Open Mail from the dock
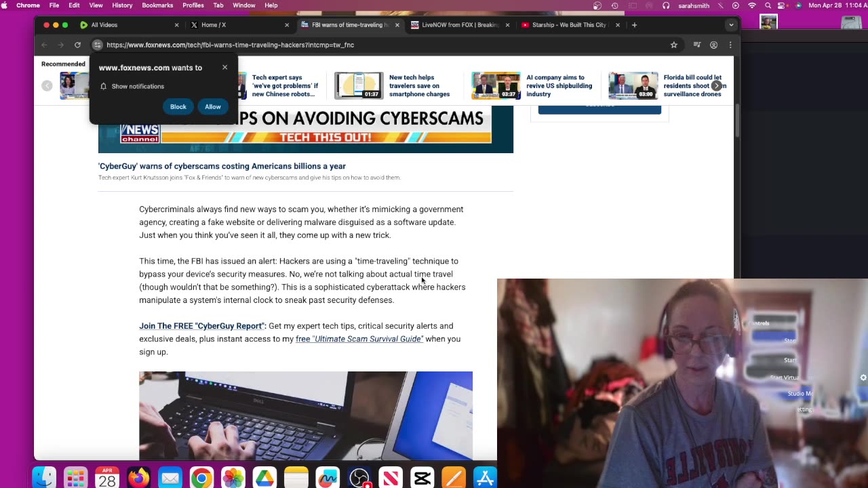This screenshot has width=868, height=488. pos(170,478)
